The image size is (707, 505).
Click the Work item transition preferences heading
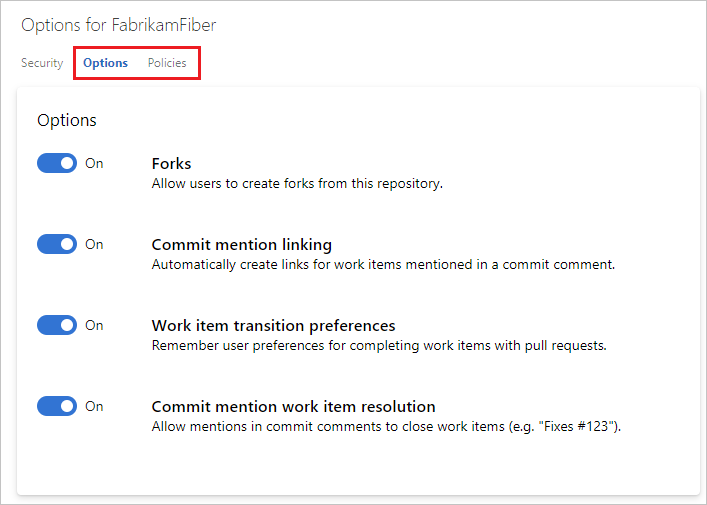click(273, 326)
